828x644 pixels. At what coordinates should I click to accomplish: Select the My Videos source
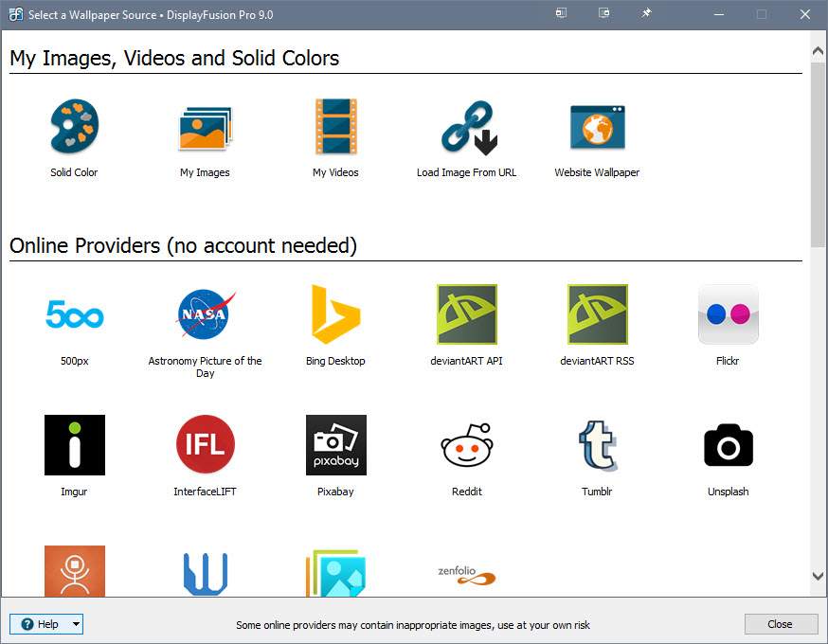(335, 126)
